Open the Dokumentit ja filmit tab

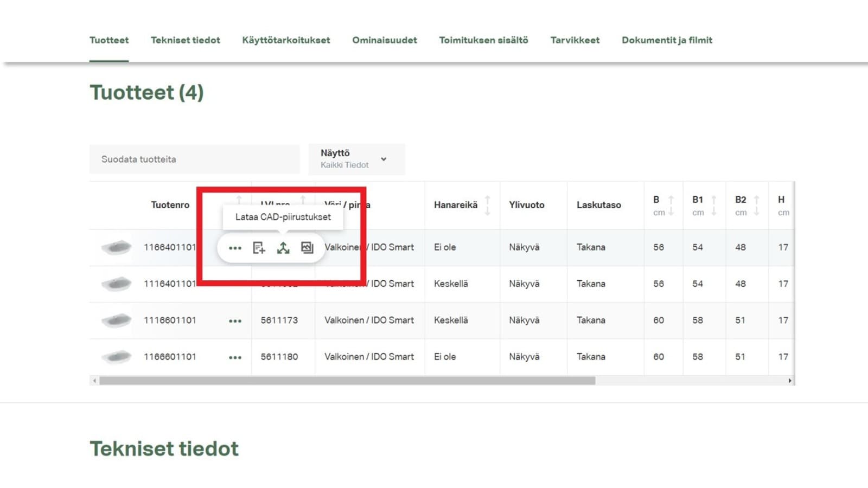667,40
